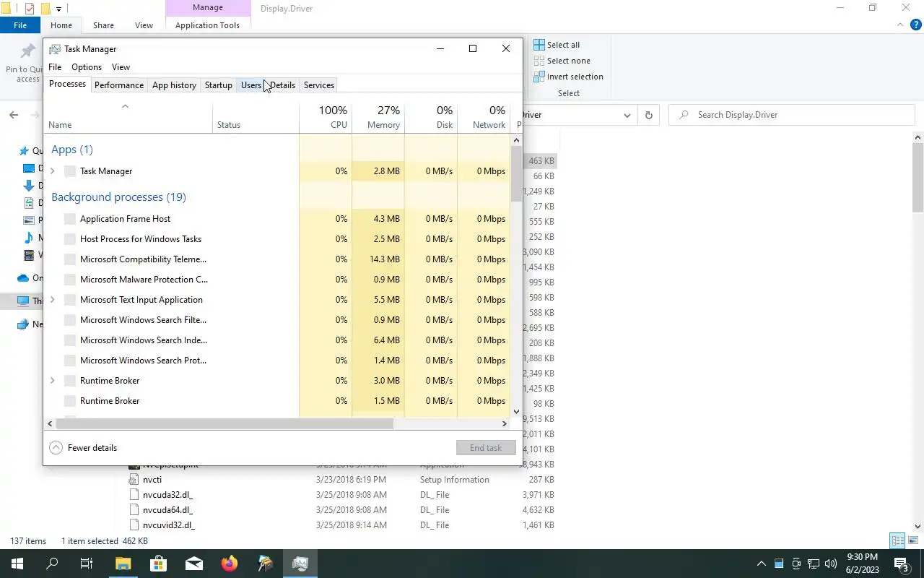Open the Quick Access Toolbar dropdown arrow
Viewport: 924px width, 578px height.
tap(58, 9)
